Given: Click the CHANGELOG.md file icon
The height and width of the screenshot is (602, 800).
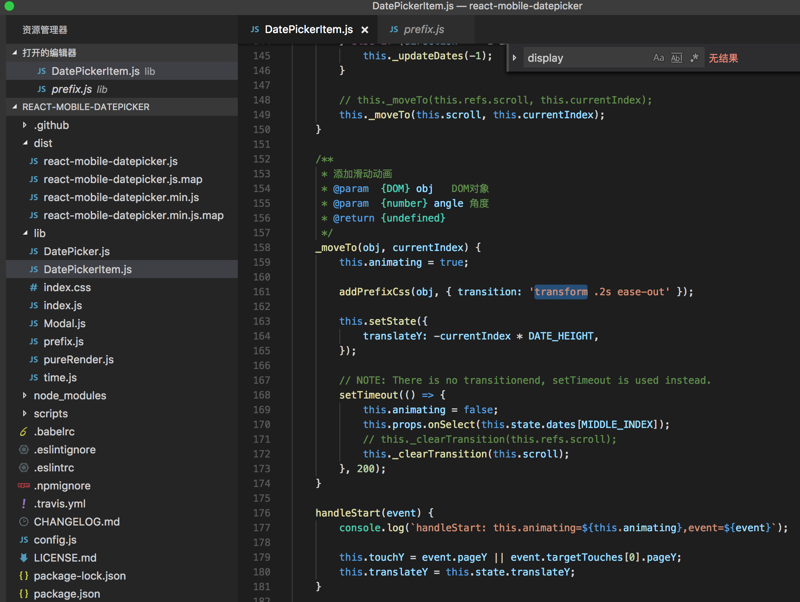Looking at the screenshot, I should coord(24,521).
